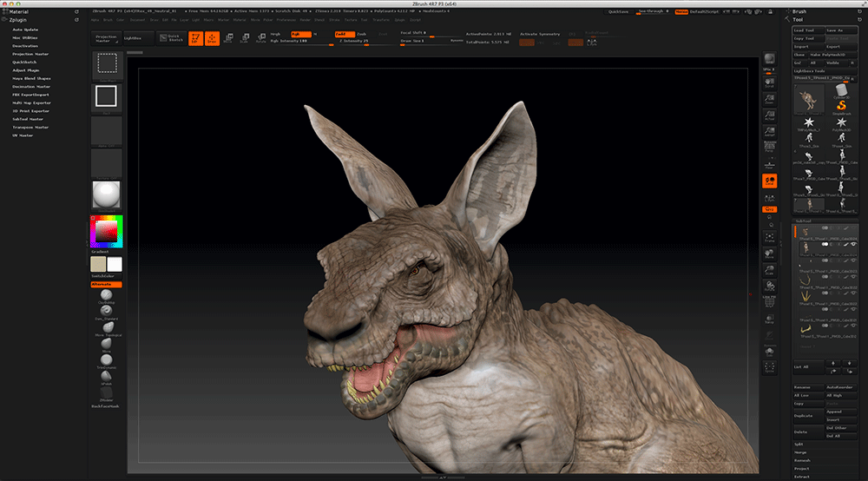Screen dimensions: 868x481
Task: Click the Actual size icon on right shelf
Action: pyautogui.click(x=769, y=115)
